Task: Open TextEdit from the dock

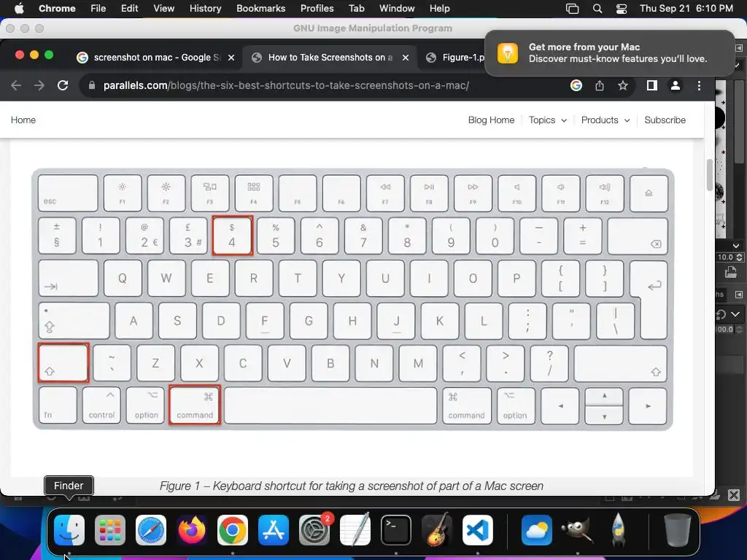Action: (x=355, y=530)
